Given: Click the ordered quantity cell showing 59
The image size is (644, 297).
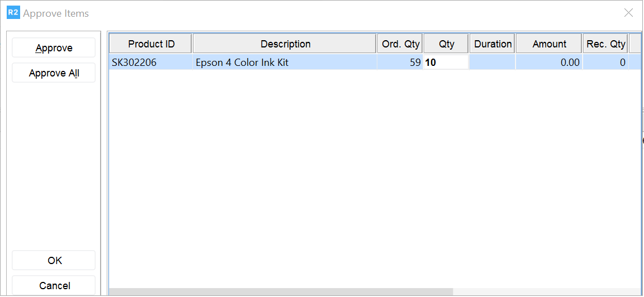Looking at the screenshot, I should 400,63.
